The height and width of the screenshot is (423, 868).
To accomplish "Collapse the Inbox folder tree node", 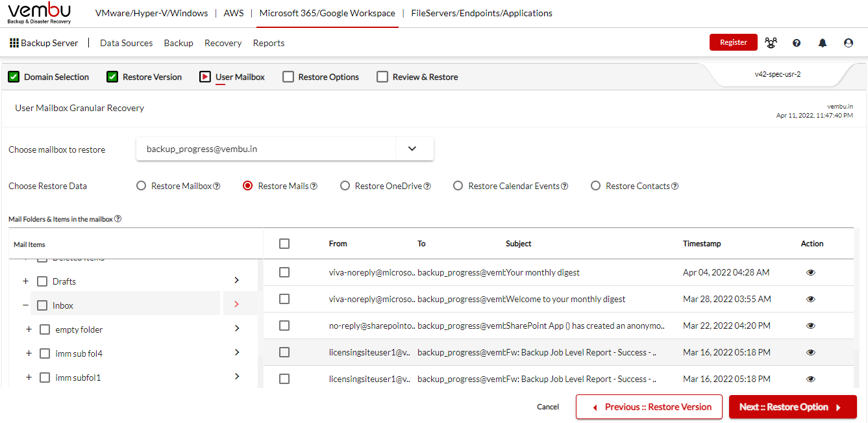I will (x=26, y=305).
